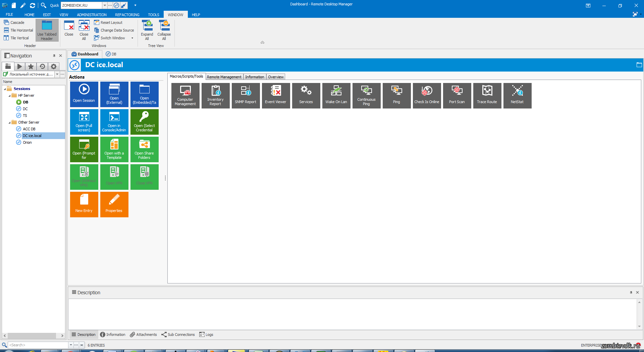
Task: Click Open in Console/Admin tile
Action: [x=114, y=122]
